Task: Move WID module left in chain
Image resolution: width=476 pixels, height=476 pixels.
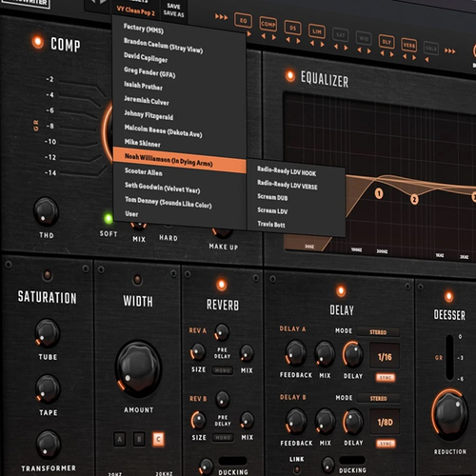Action: (x=359, y=50)
